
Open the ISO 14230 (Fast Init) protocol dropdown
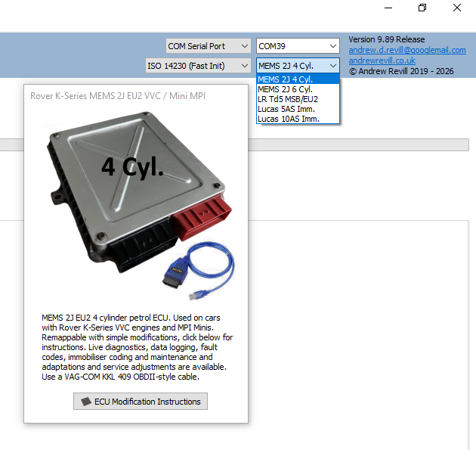tap(197, 66)
